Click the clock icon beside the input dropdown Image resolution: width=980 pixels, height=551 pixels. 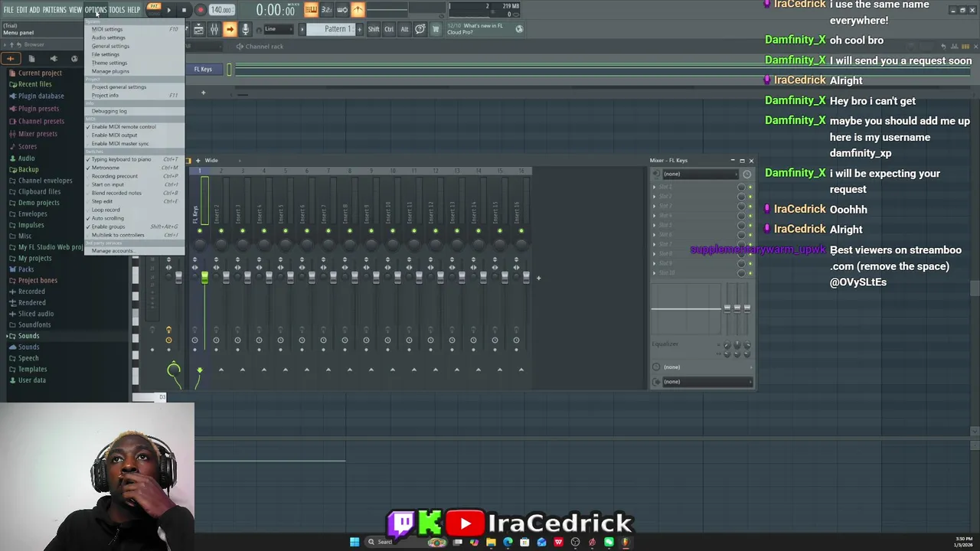pyautogui.click(x=747, y=174)
